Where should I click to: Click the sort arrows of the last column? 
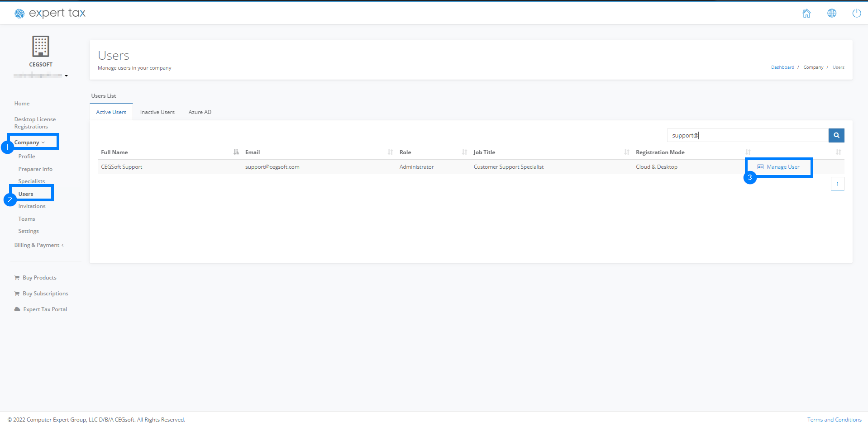click(x=839, y=152)
